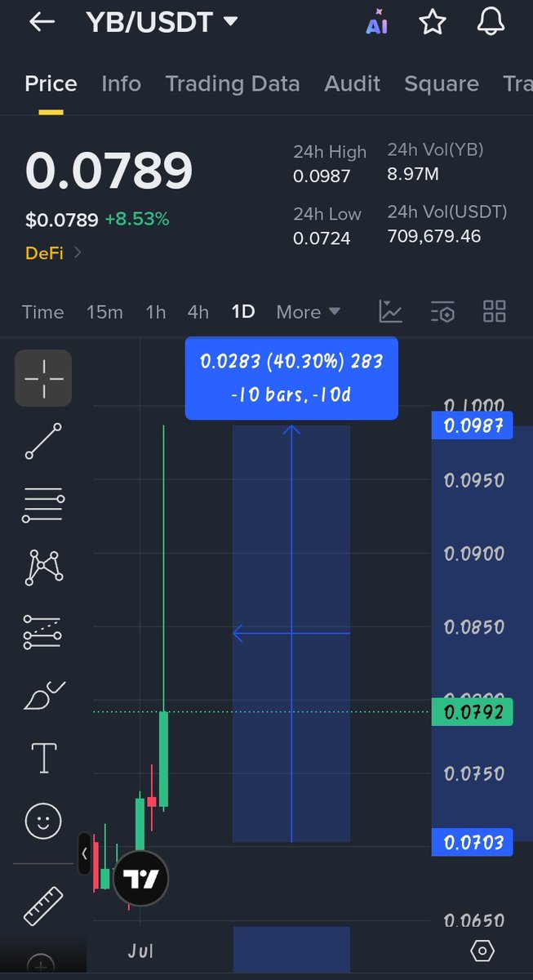Open the Trading Data tab
Image resolution: width=533 pixels, height=980 pixels.
click(x=233, y=83)
